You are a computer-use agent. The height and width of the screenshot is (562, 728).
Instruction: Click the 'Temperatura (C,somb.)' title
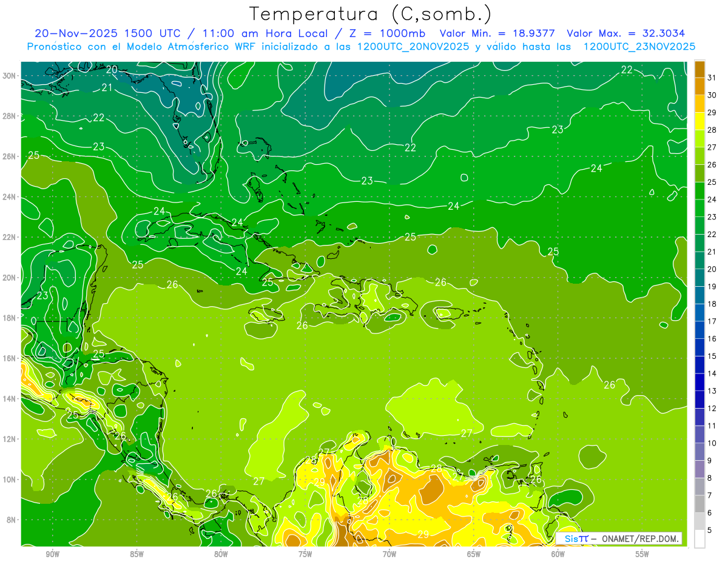coord(371,14)
